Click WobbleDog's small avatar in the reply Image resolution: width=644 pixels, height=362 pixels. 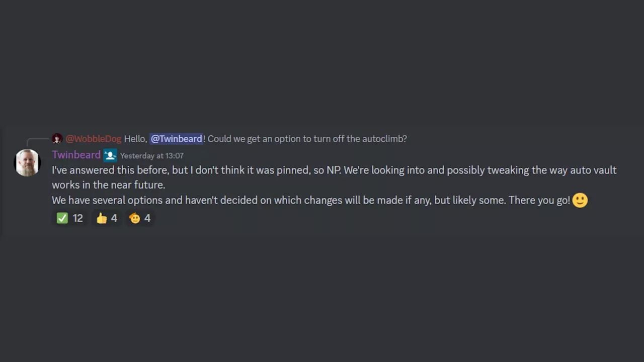(x=57, y=139)
